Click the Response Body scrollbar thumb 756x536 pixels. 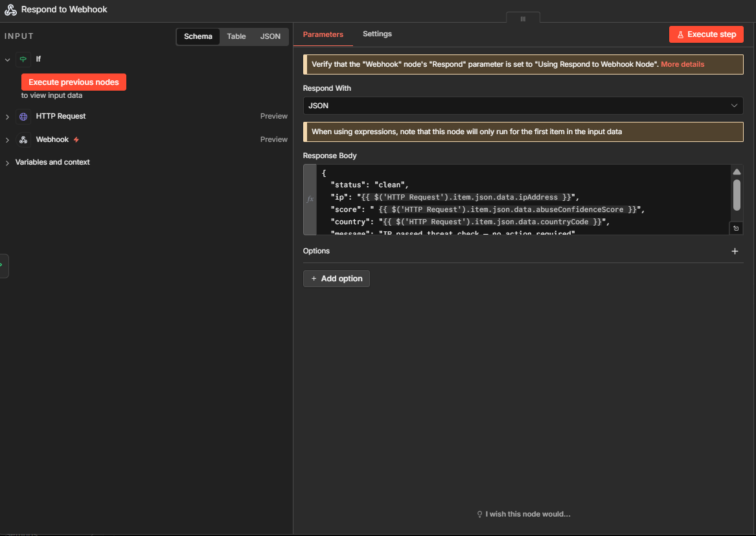(x=737, y=195)
